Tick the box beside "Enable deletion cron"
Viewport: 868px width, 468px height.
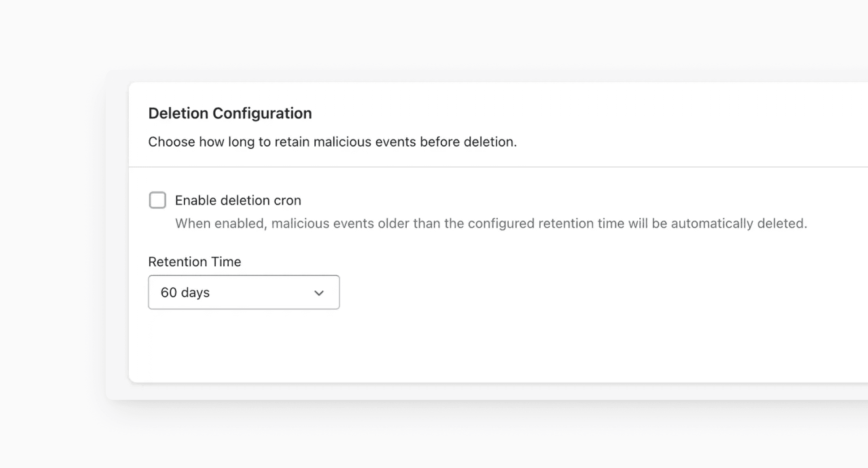157,200
